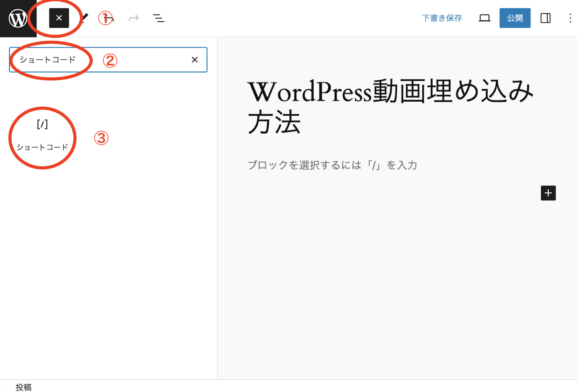The height and width of the screenshot is (392, 577).
Task: Click the WordPress logo icon
Action: (x=17, y=18)
